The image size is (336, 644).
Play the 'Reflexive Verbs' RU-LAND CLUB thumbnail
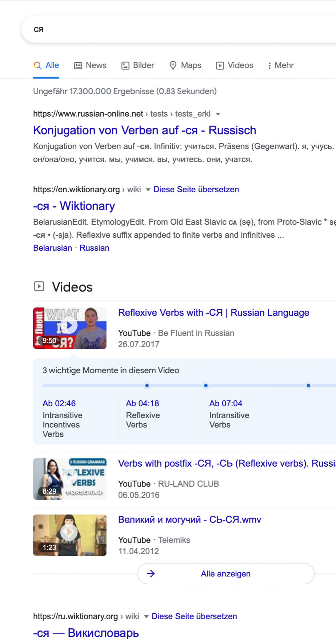[70, 479]
